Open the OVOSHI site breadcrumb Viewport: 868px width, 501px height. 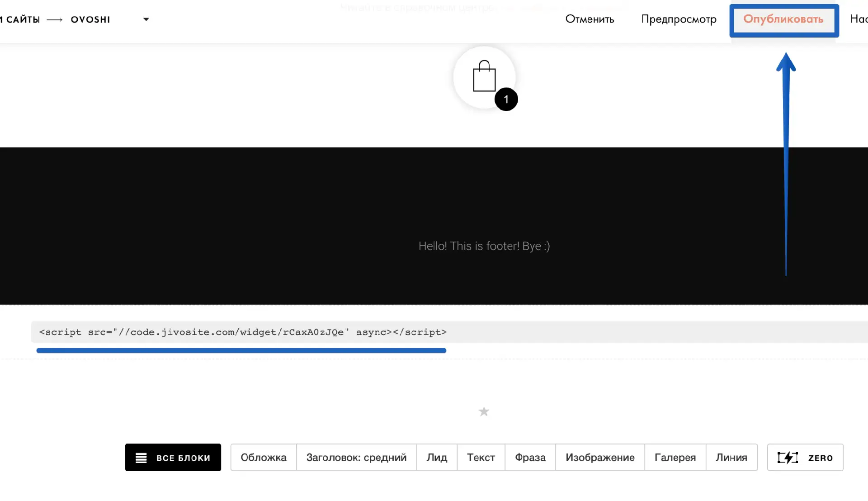90,19
